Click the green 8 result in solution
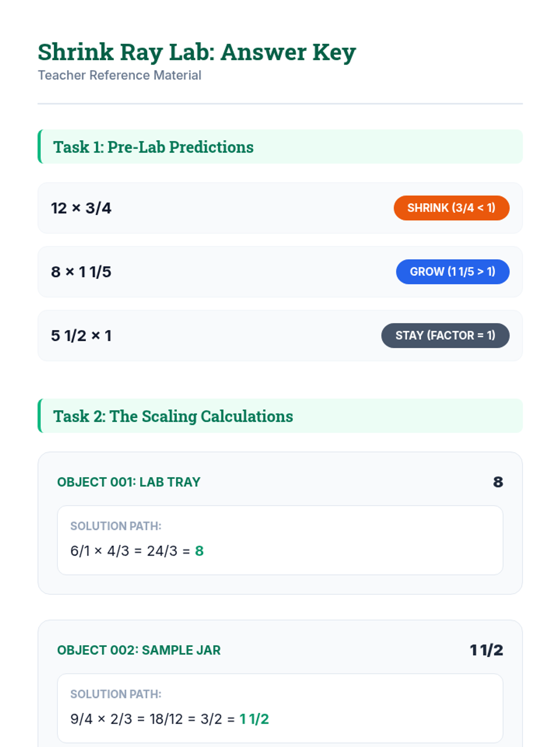This screenshot has height=747, width=560. tap(199, 551)
